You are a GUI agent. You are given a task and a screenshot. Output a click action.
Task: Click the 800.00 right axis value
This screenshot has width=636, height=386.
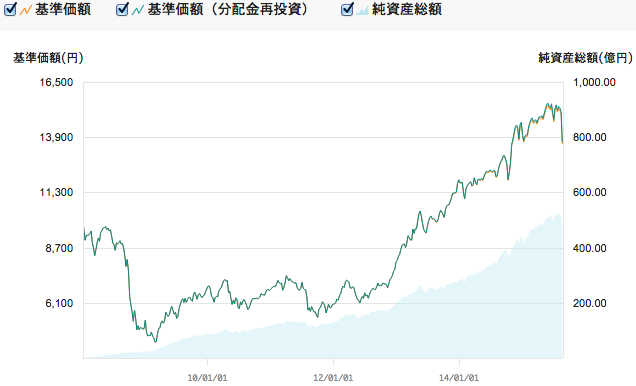[590, 137]
